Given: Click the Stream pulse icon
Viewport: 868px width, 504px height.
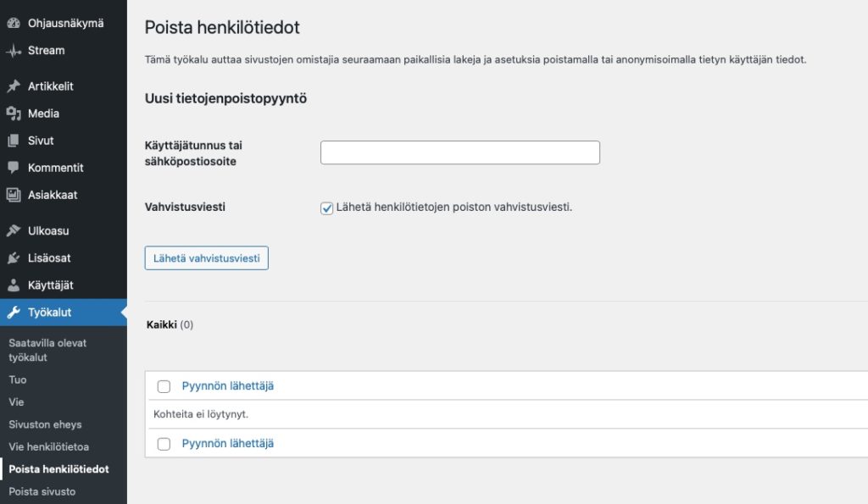Looking at the screenshot, I should 14,50.
